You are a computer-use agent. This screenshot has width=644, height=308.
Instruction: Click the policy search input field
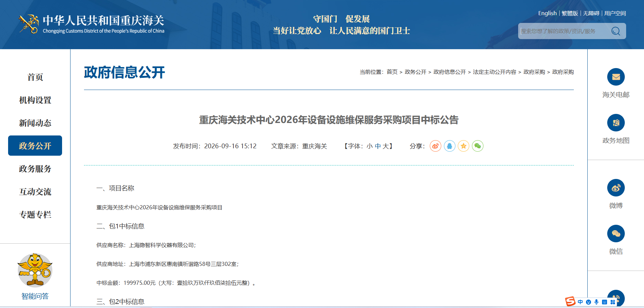[563, 31]
